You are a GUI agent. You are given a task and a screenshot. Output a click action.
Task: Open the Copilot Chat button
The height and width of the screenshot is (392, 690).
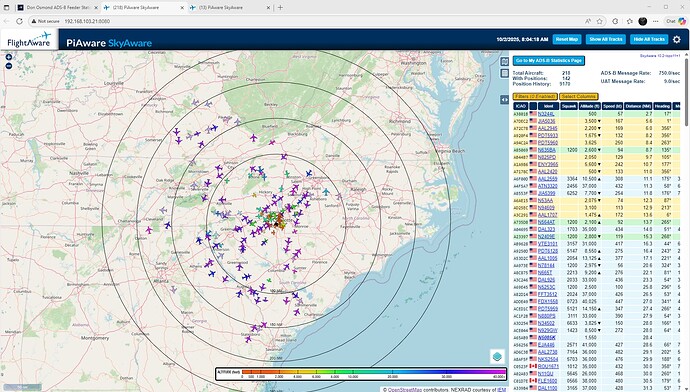pos(676,21)
